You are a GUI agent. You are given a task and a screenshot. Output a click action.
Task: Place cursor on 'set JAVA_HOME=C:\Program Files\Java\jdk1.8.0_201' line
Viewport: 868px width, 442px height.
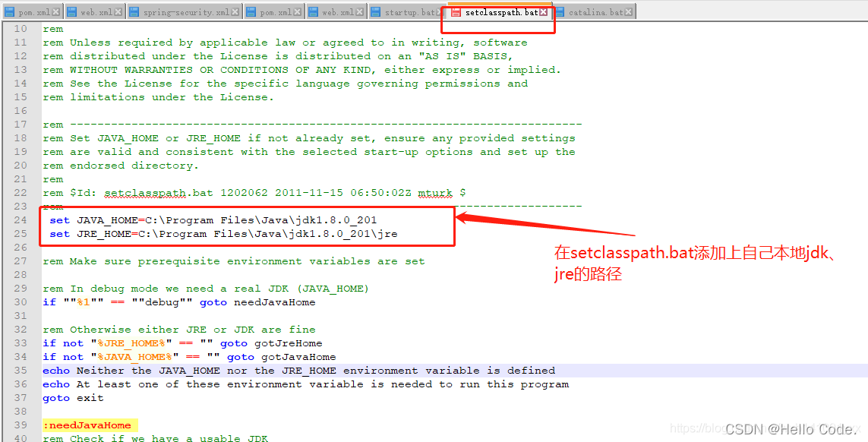pyautogui.click(x=213, y=220)
